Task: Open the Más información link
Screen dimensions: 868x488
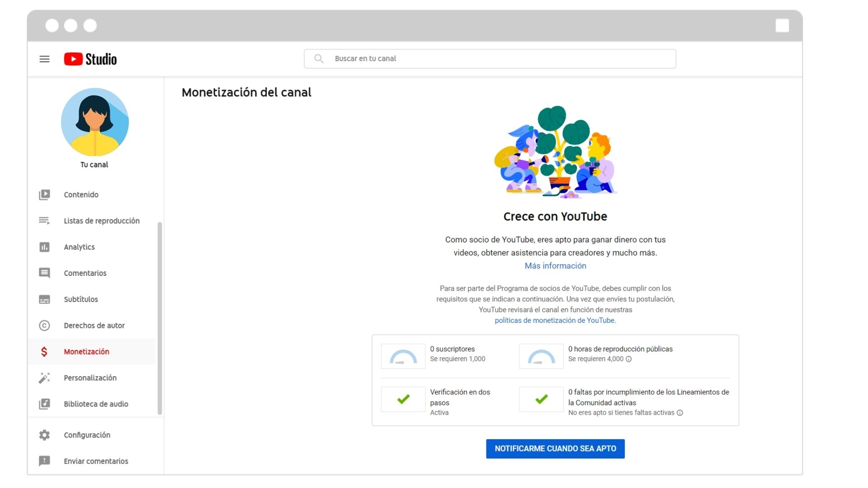Action: point(555,265)
